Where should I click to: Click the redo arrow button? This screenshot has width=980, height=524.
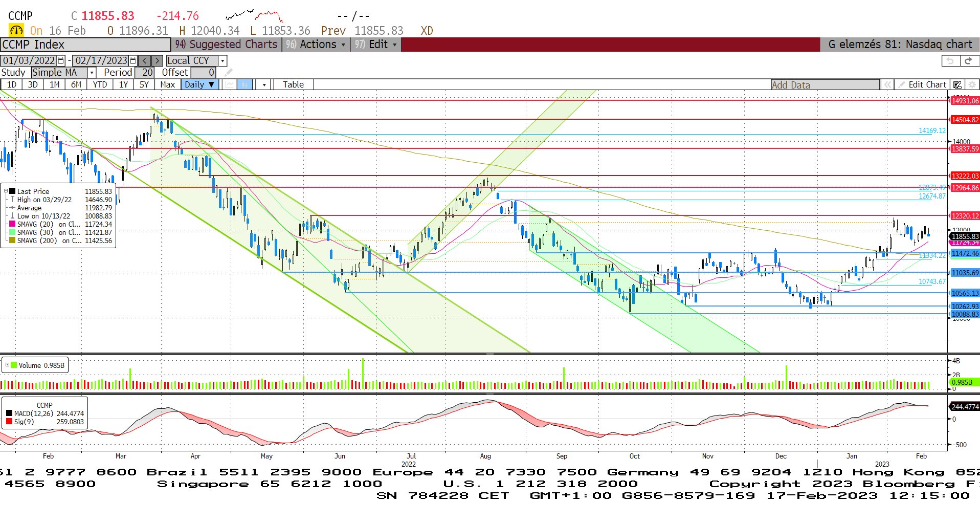point(968,61)
